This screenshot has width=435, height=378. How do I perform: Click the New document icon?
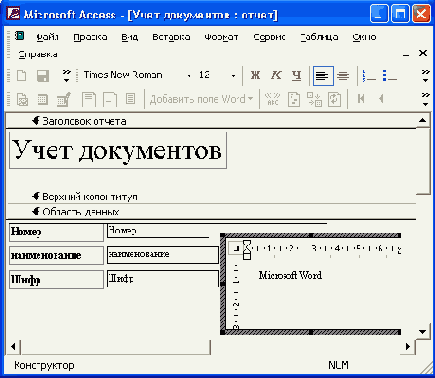pos(22,76)
